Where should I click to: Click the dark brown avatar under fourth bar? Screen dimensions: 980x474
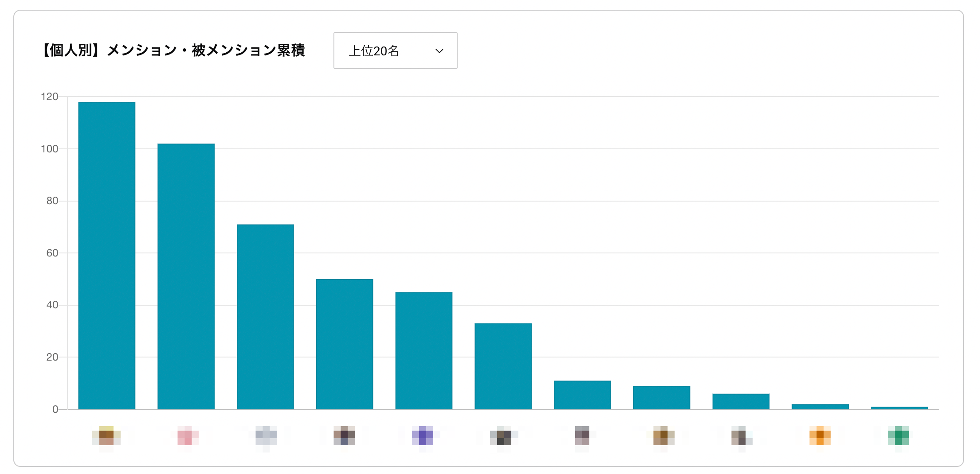(344, 437)
